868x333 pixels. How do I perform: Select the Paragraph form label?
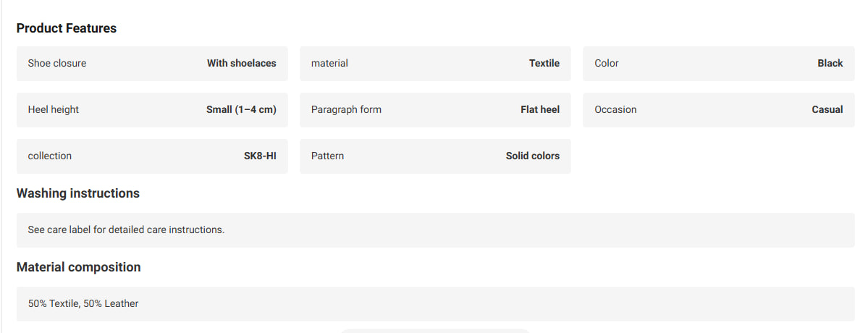coord(346,109)
